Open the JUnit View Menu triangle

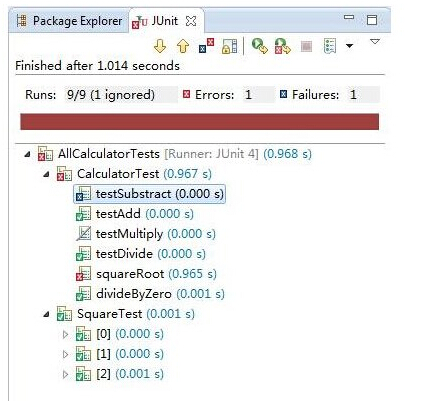pyautogui.click(x=375, y=41)
